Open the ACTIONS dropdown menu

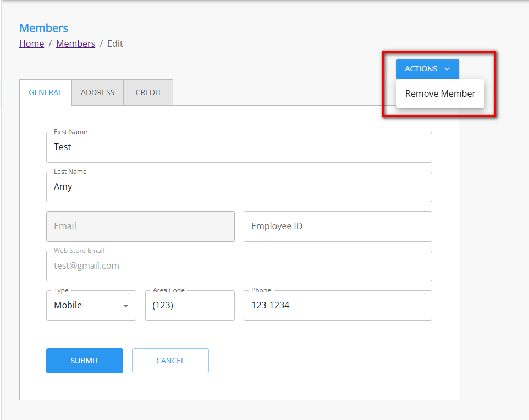pos(427,69)
